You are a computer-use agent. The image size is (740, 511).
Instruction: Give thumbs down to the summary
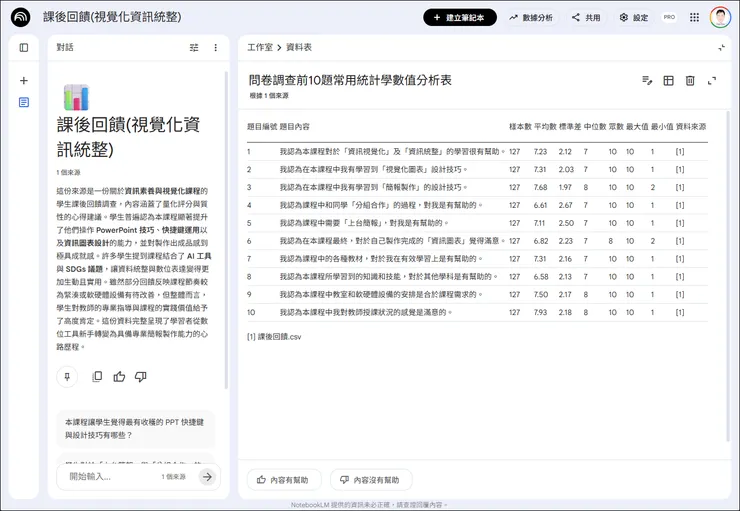click(141, 377)
